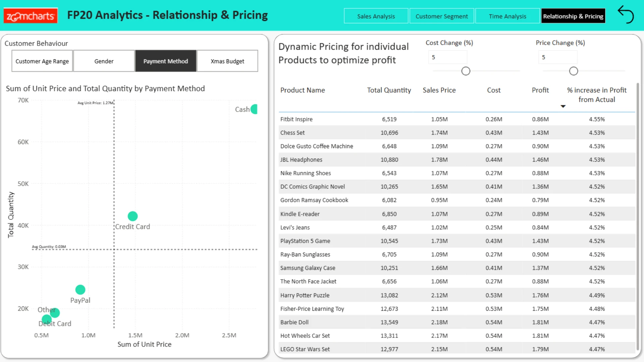The image size is (644, 362).
Task: Click the Total Quantity axis title
Action: [x=11, y=215]
